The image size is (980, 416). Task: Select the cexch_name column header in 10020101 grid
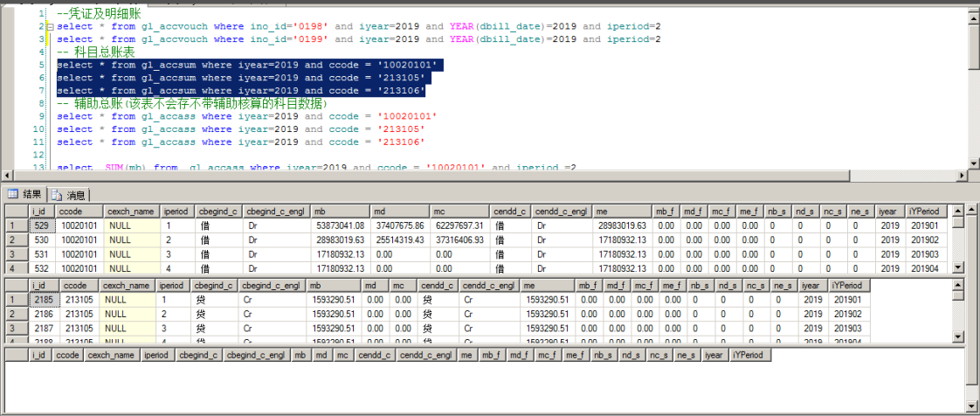tap(132, 211)
